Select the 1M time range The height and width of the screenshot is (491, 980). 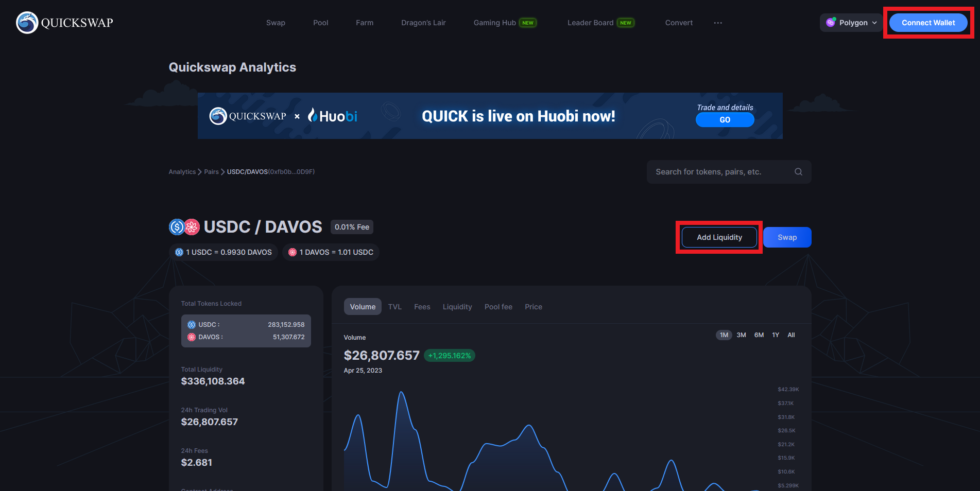(x=724, y=335)
